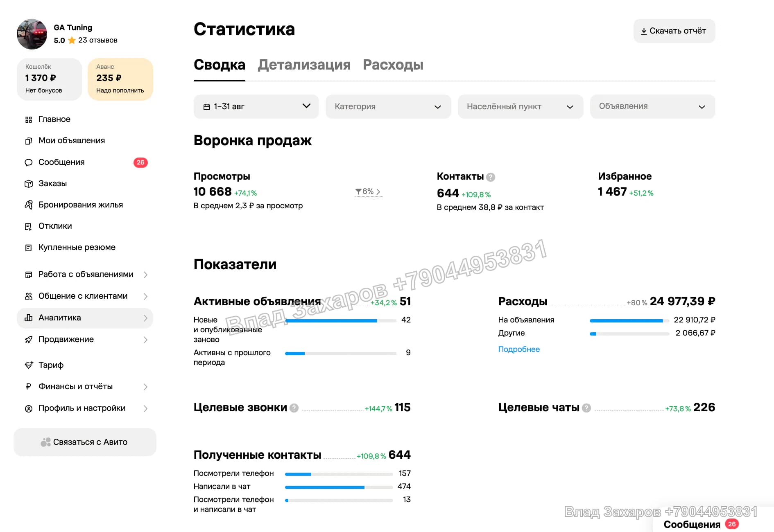Viewport: 774px width, 532px height.
Task: Click the calendar icon in date filter
Action: (x=206, y=107)
